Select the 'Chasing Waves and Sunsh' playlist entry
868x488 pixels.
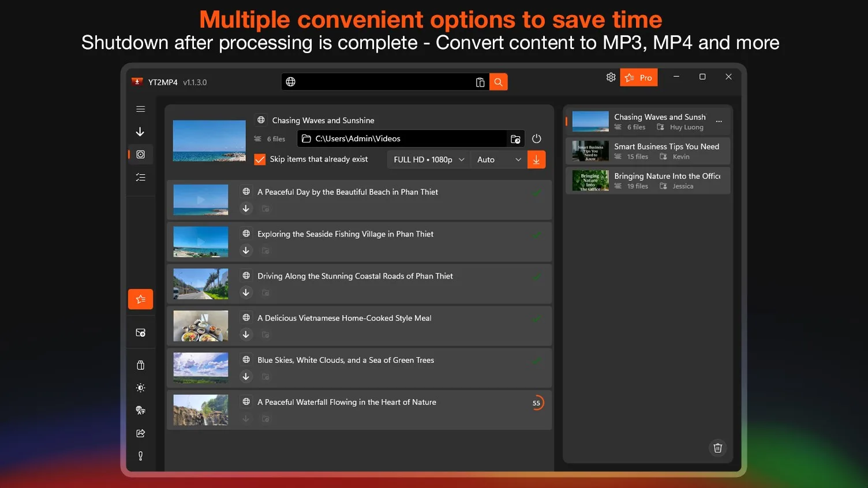(x=648, y=121)
